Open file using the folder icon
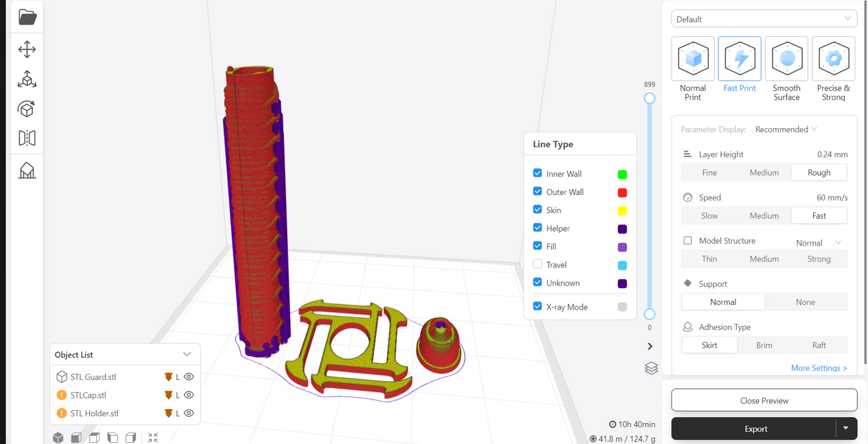 (x=27, y=17)
